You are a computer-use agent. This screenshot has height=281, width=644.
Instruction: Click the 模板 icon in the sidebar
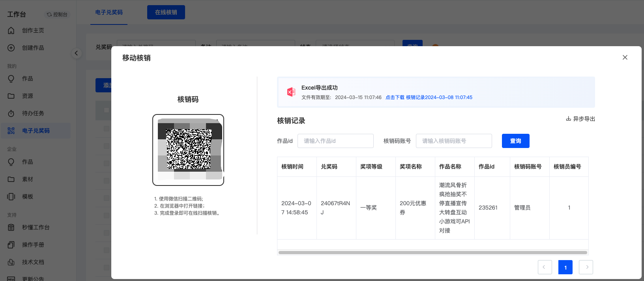tap(11, 197)
